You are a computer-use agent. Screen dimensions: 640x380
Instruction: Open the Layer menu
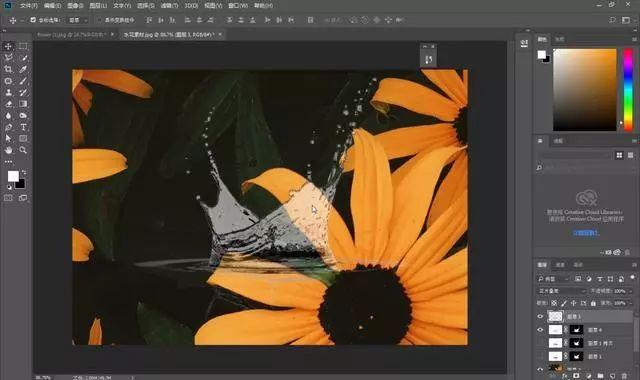click(98, 6)
